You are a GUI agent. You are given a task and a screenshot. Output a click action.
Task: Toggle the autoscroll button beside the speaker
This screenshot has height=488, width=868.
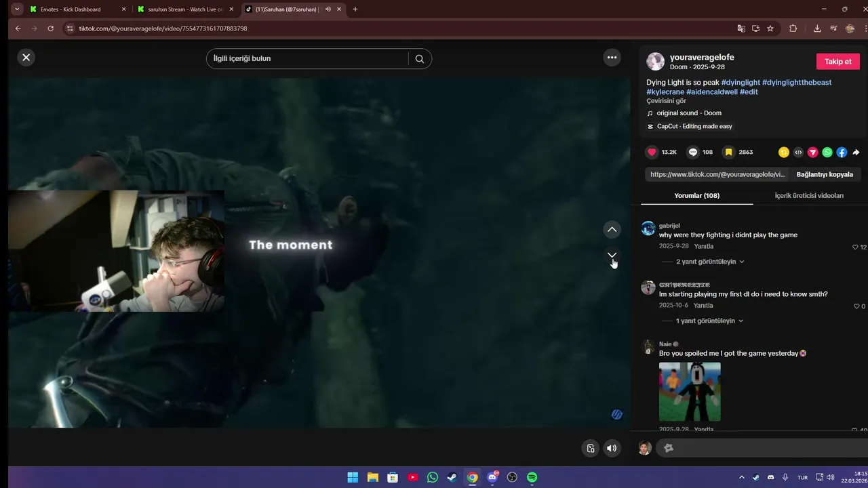(x=591, y=448)
